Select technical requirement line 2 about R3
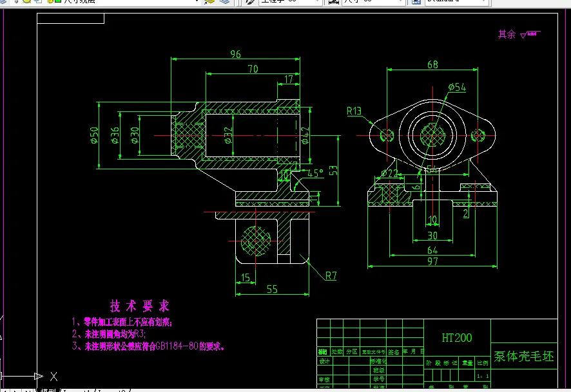 pos(108,334)
